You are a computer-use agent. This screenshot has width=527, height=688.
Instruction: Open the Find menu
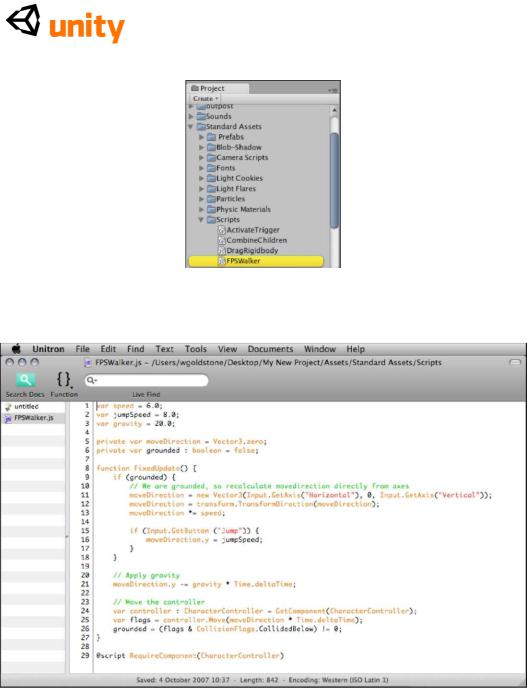click(136, 349)
